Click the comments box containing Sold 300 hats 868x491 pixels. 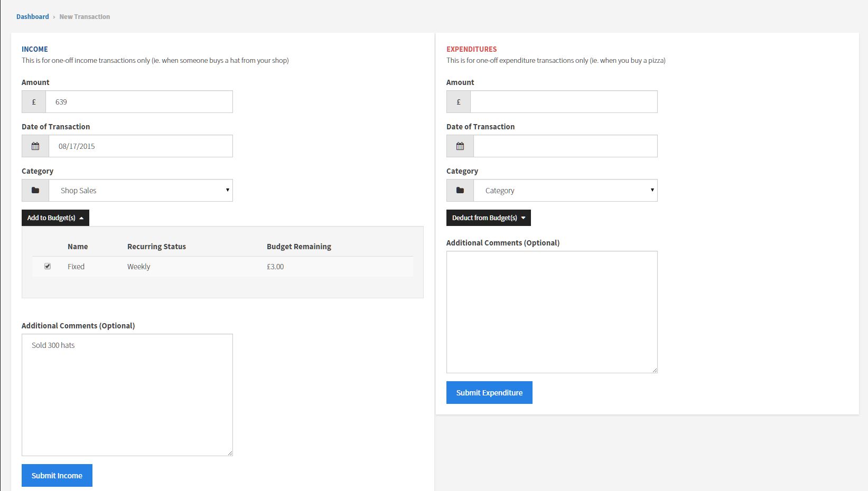click(x=127, y=395)
